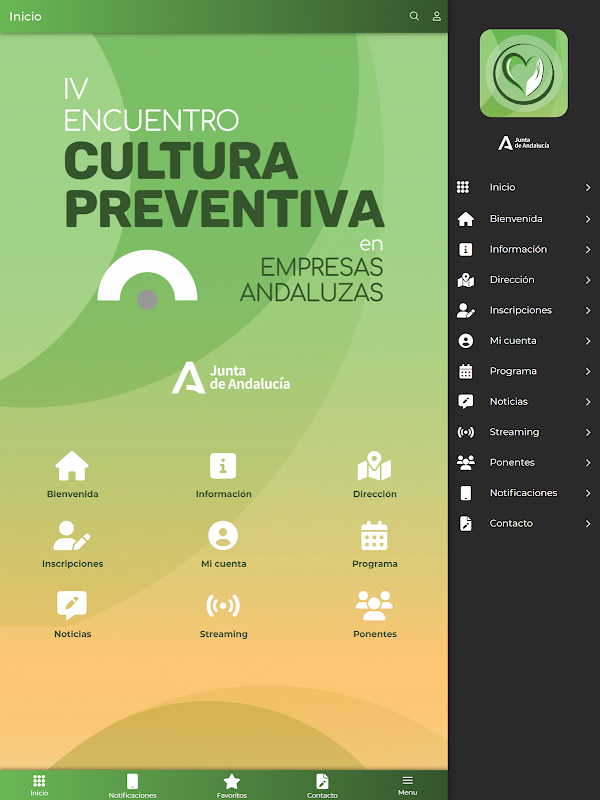Viewport: 600px width, 800px height.
Task: Tap the Streaming broadcast grid icon
Action: coord(223,606)
